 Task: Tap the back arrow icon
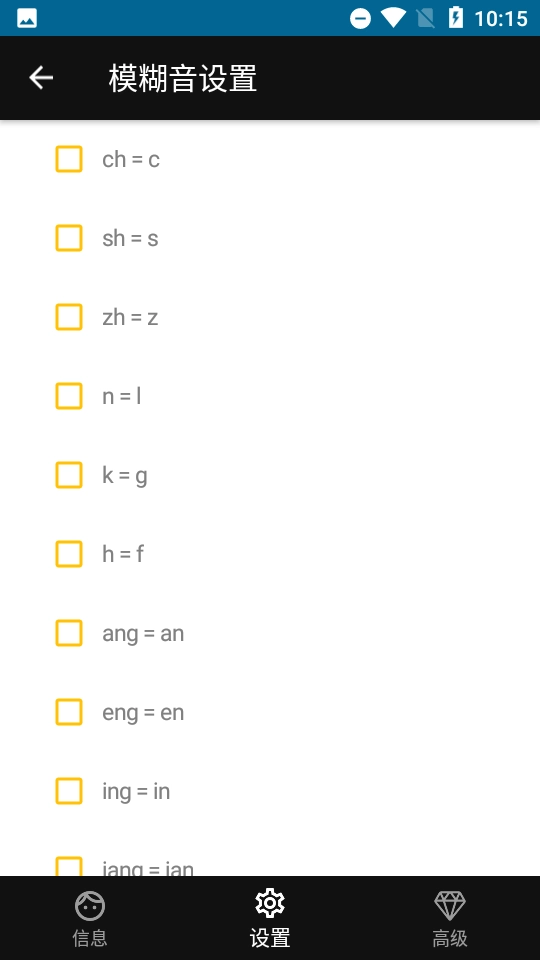(x=41, y=78)
